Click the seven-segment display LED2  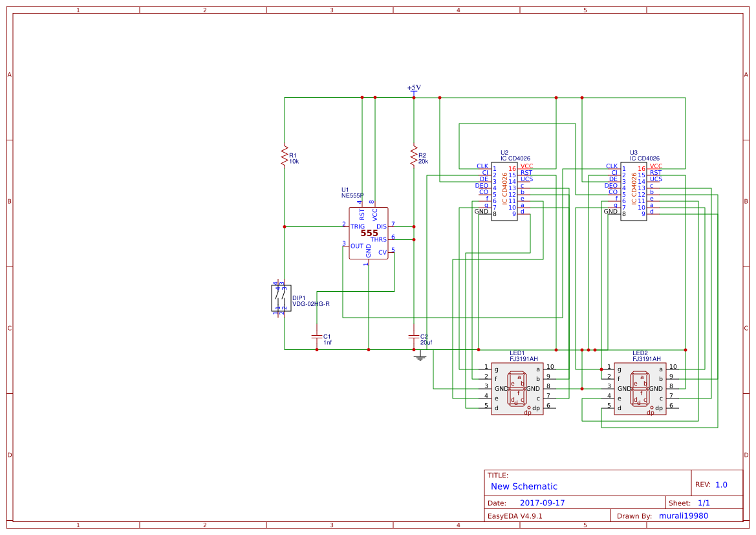[640, 388]
